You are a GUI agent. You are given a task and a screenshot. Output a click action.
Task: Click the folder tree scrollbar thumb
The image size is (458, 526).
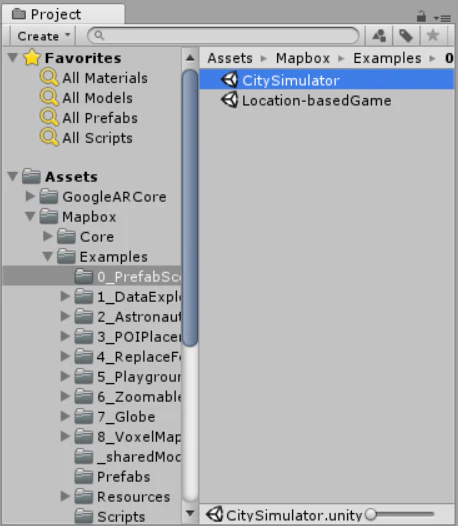coord(190,207)
